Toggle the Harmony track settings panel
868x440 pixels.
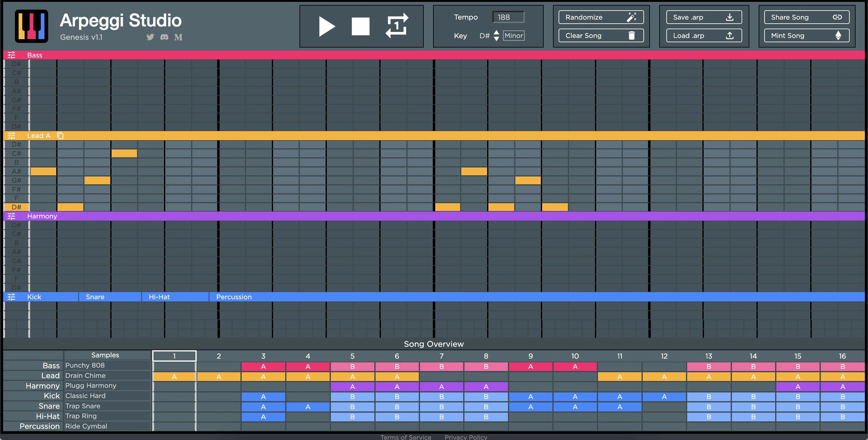[11, 216]
